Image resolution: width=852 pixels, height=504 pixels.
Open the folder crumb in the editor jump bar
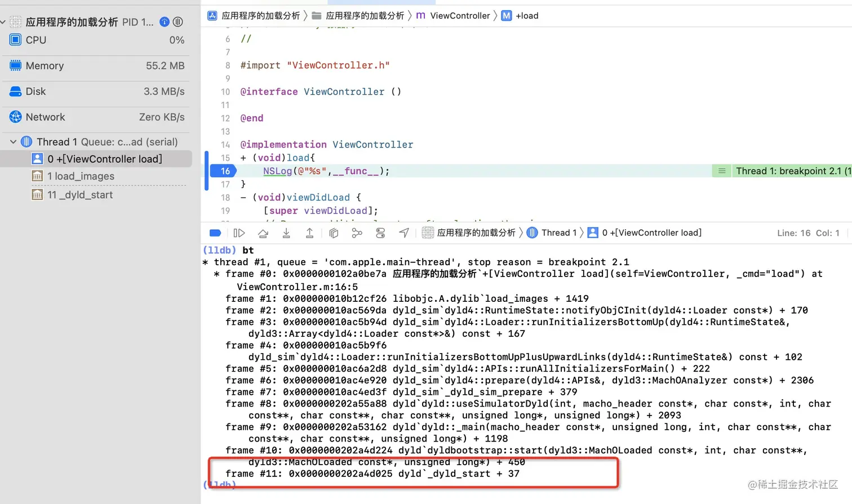[358, 16]
